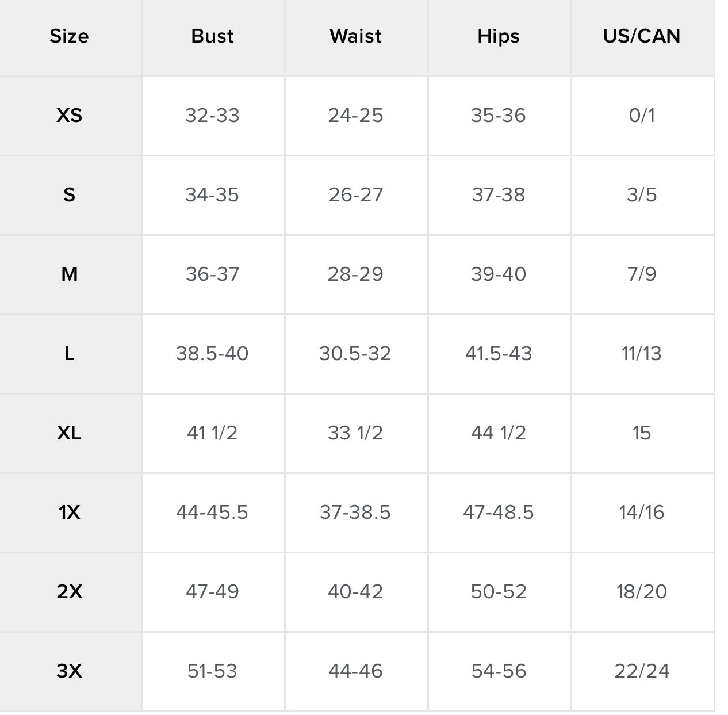Select the L size row label
This screenshot has height=715, width=728.
(69, 354)
